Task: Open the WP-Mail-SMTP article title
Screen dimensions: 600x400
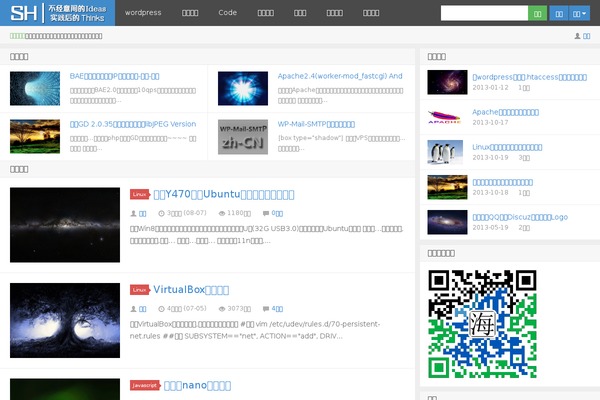Action: [316, 124]
